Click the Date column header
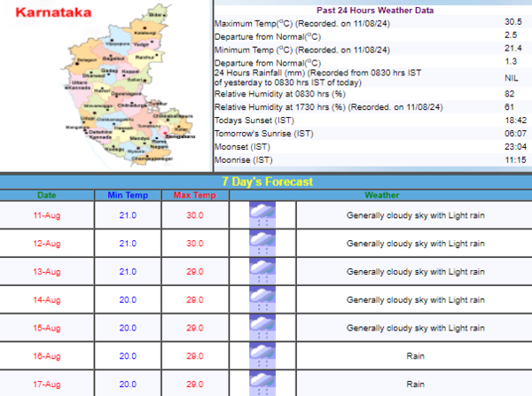 tap(46, 195)
